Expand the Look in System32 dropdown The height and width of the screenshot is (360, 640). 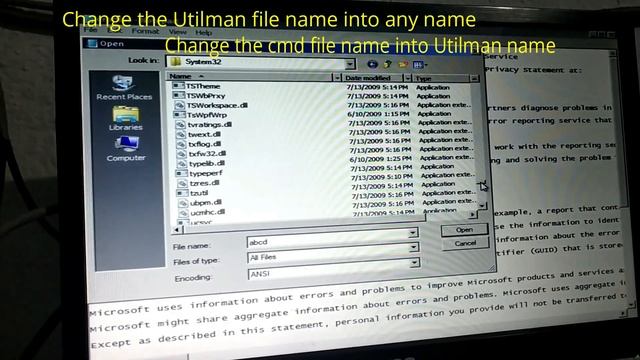tap(350, 63)
